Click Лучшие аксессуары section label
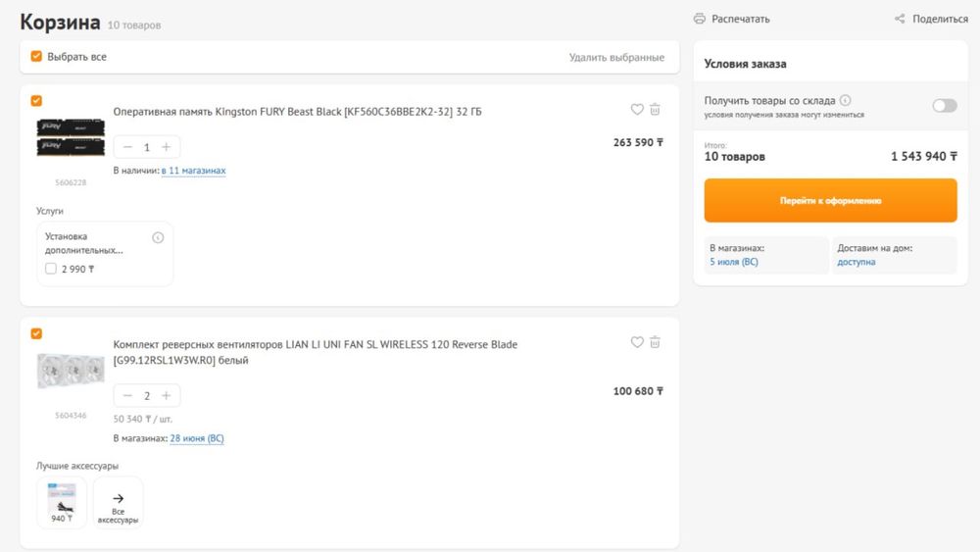 coord(76,466)
